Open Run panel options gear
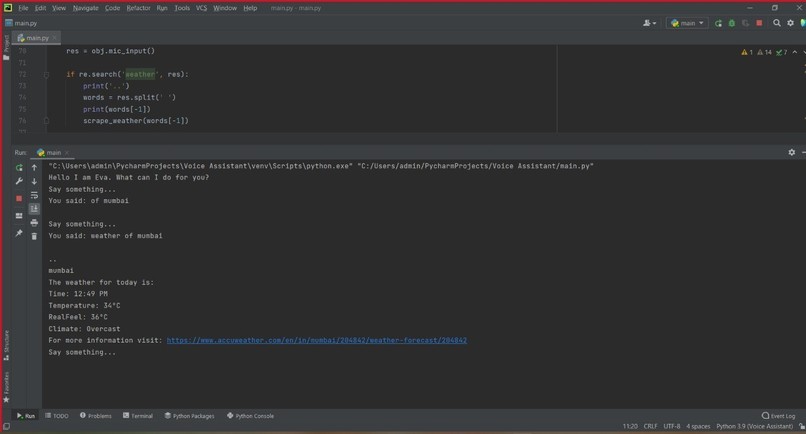 tap(792, 152)
